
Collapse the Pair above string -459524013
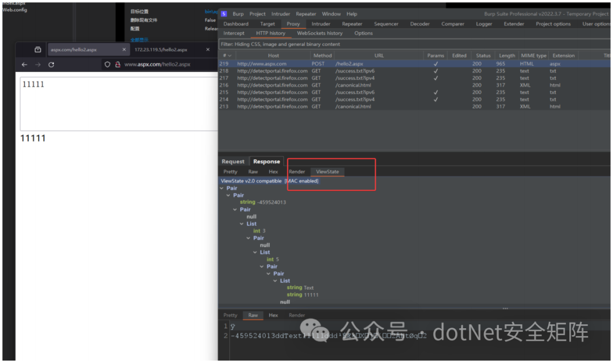229,195
